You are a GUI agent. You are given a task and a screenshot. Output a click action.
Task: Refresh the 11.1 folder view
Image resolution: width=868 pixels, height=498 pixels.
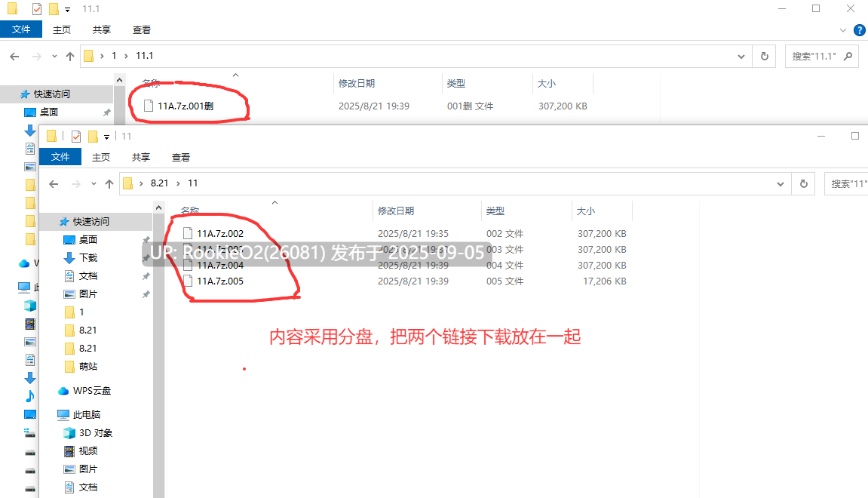coord(765,56)
